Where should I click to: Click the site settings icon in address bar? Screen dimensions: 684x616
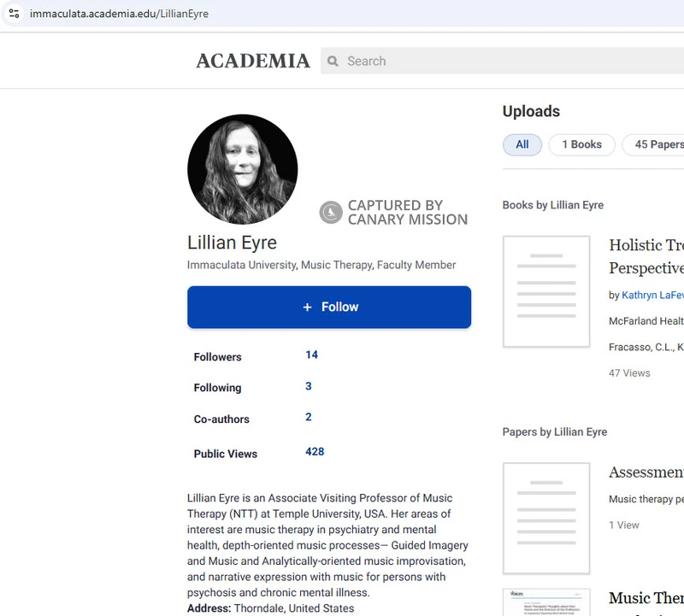point(14,14)
